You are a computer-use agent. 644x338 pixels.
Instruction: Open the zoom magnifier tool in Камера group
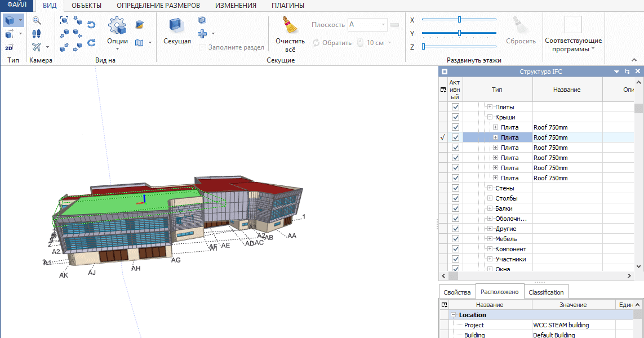pyautogui.click(x=35, y=20)
